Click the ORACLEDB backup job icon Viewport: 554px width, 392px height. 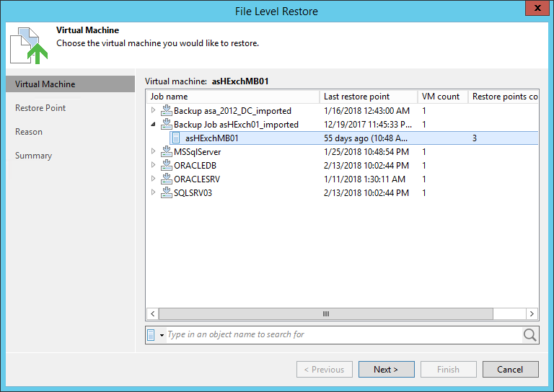[x=166, y=166]
